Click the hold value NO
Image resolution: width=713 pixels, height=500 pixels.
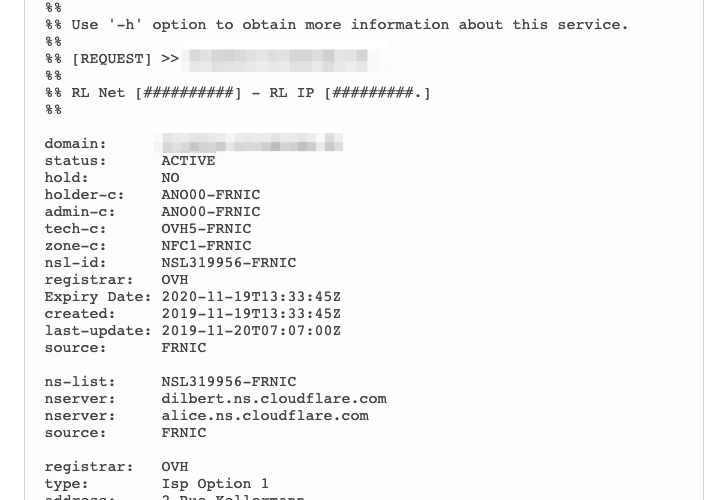(x=170, y=177)
